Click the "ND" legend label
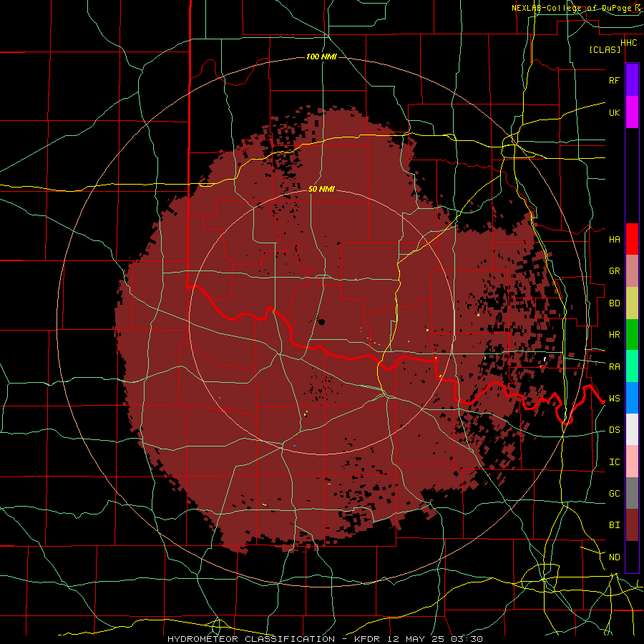 [614, 557]
